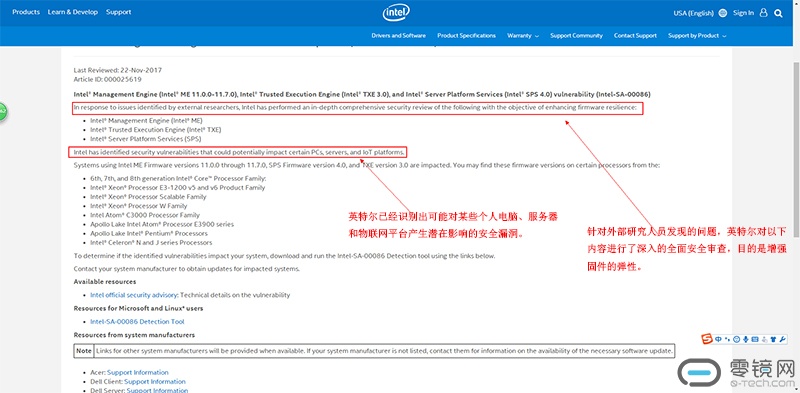
Task: Click the Intel-SA-00086 vulnerability bold heading
Action: point(362,94)
